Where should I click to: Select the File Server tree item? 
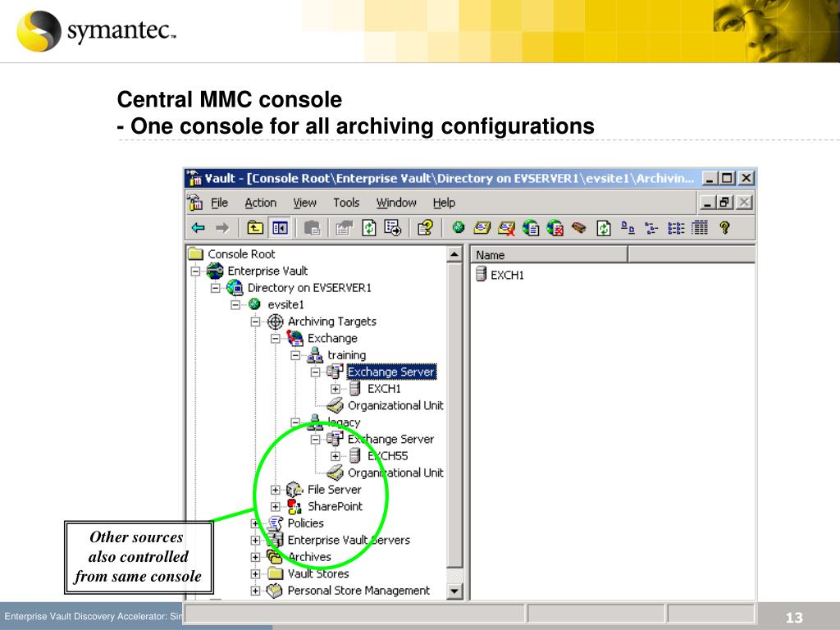[x=335, y=490]
